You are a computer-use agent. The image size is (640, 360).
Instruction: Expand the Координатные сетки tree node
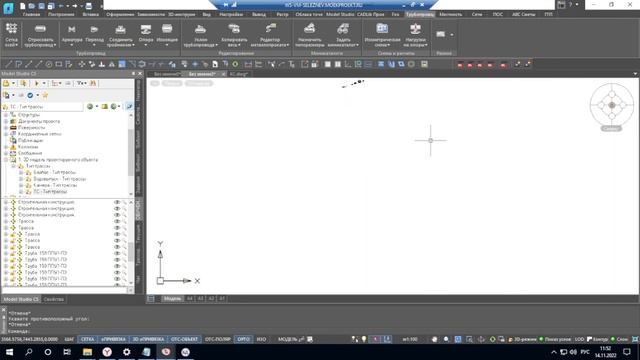[x=6, y=134]
